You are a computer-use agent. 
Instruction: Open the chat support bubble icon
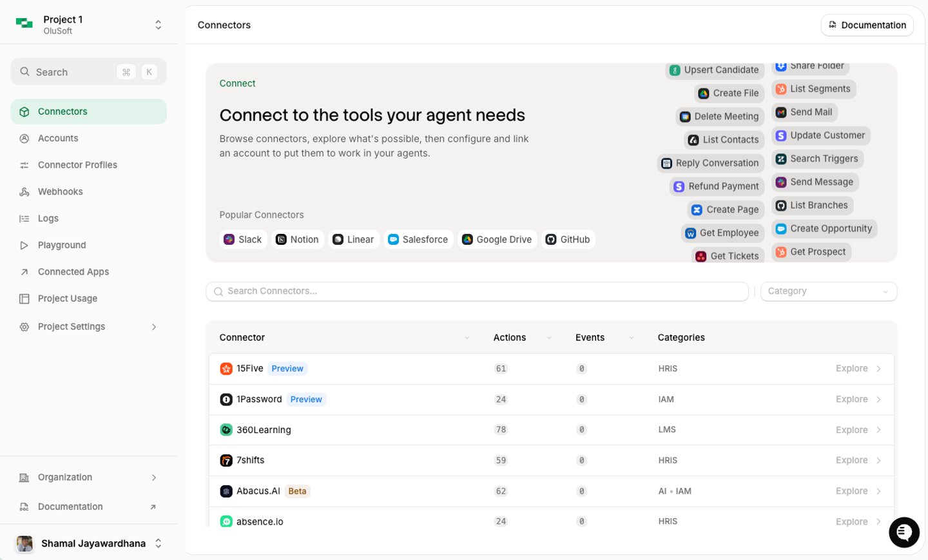click(904, 532)
